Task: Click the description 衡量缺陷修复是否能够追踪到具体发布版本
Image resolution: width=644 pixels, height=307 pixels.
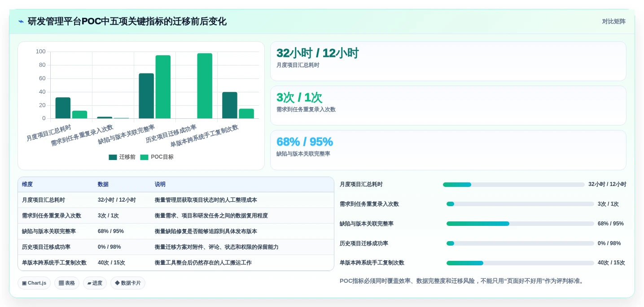Action: click(x=206, y=232)
